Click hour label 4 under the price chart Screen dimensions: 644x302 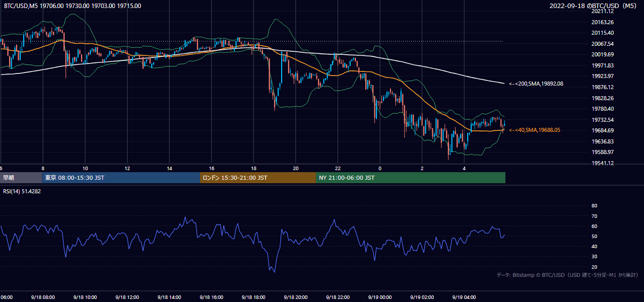coord(464,169)
